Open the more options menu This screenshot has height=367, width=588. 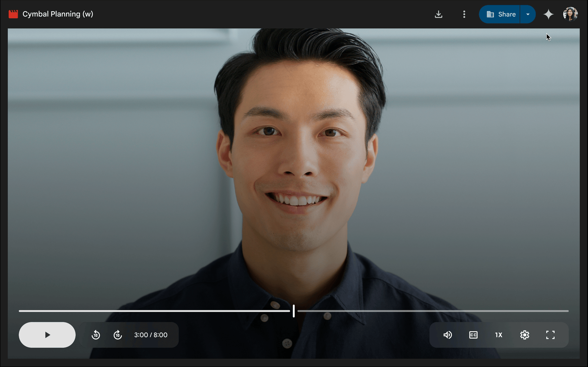pos(464,14)
